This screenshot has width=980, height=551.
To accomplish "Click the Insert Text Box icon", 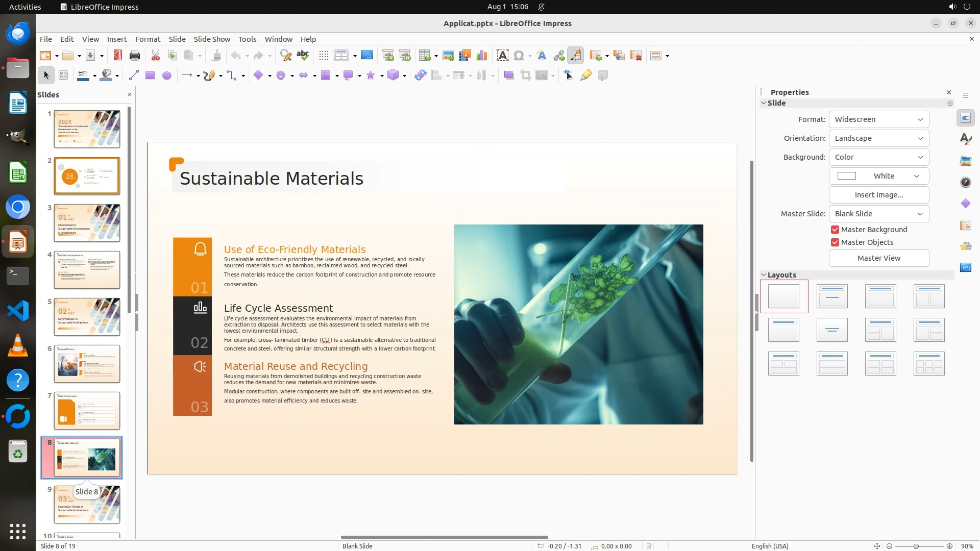I will point(502,56).
